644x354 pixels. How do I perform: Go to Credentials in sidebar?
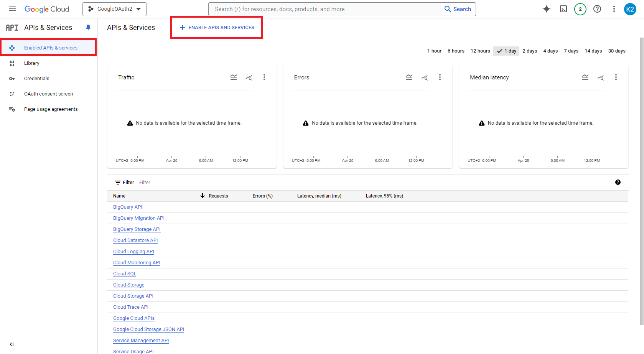pos(36,79)
